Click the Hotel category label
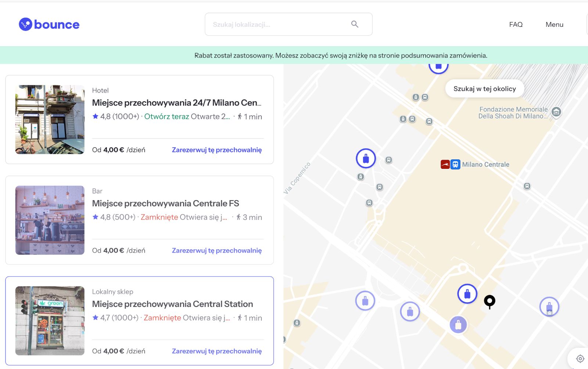Viewport: 588px width, 369px height. click(x=100, y=90)
